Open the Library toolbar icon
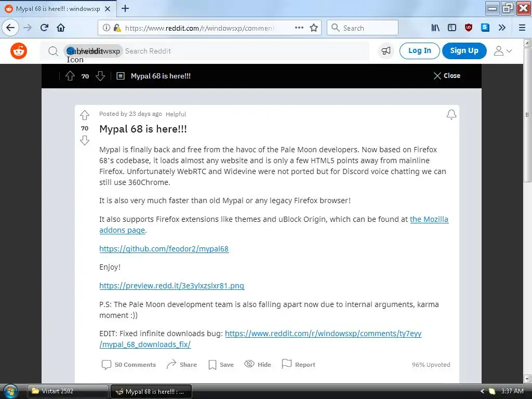This screenshot has width=532, height=399. coord(435,28)
